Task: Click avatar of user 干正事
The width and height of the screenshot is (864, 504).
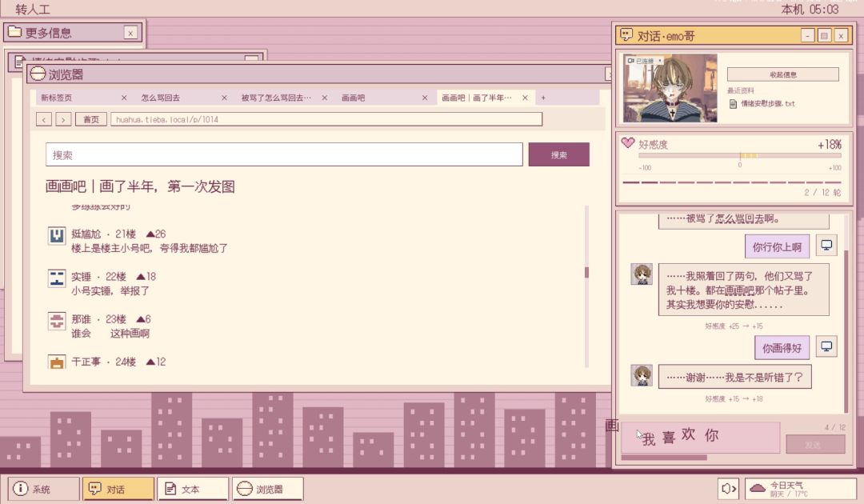Action: pyautogui.click(x=57, y=362)
